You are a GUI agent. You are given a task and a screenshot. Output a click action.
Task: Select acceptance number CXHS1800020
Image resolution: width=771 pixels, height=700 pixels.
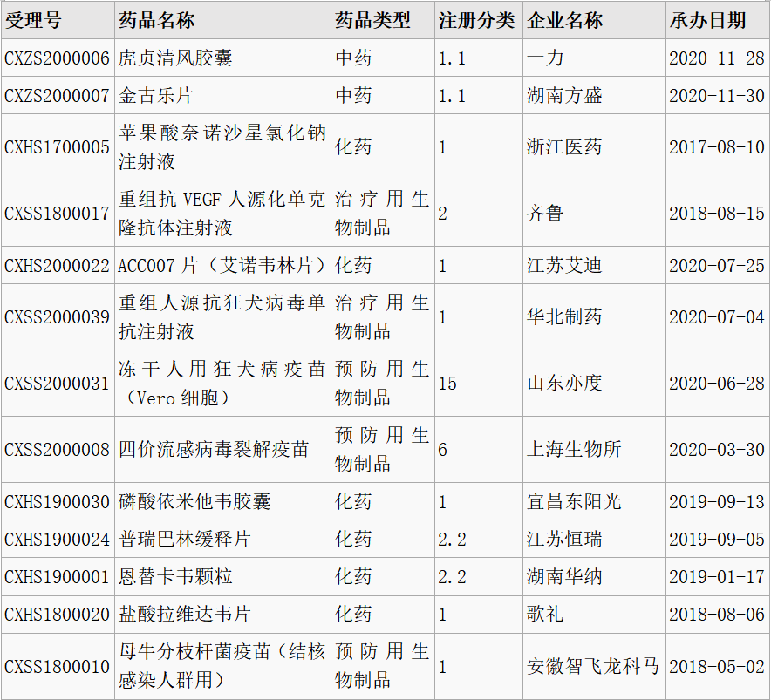(x=57, y=615)
